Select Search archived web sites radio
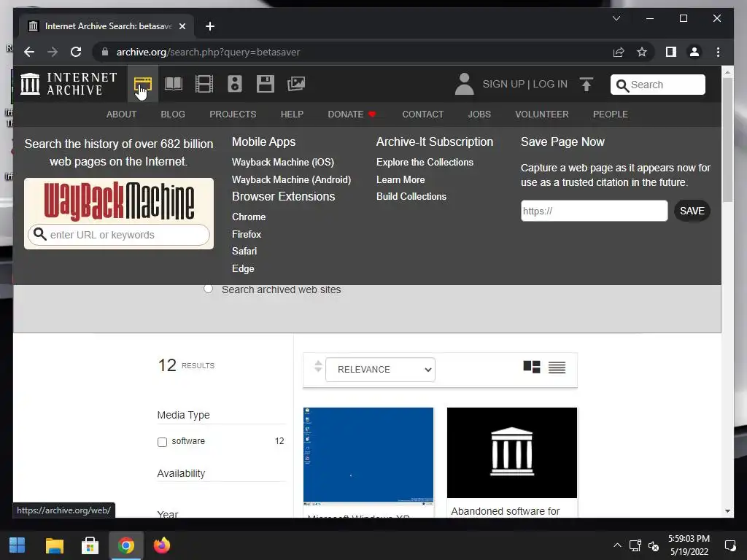This screenshot has width=747, height=560. click(208, 289)
